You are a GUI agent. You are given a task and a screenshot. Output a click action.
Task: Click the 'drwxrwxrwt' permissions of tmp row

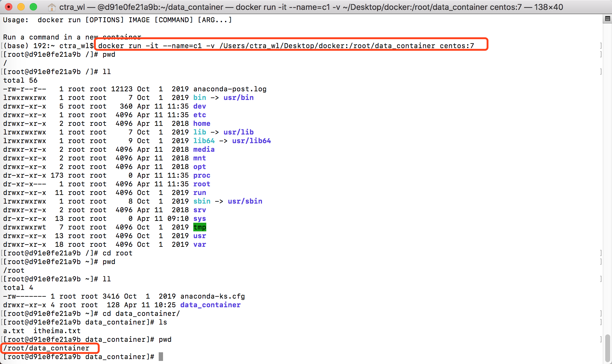[24, 227]
